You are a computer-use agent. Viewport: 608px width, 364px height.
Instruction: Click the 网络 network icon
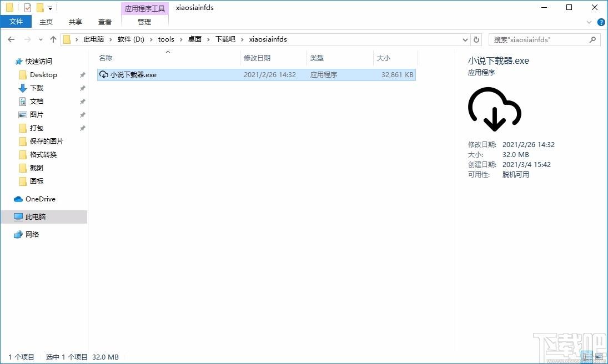point(18,235)
